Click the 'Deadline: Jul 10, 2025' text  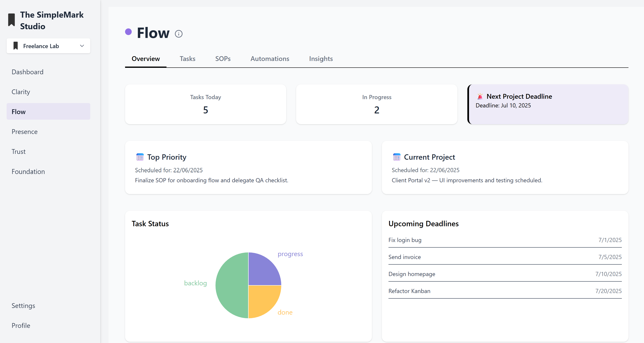pos(503,105)
